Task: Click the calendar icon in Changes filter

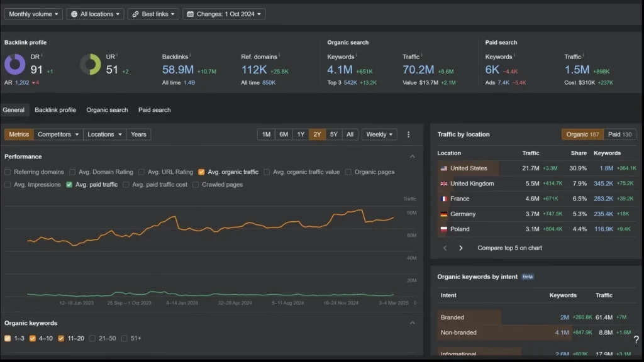Action: tap(190, 14)
